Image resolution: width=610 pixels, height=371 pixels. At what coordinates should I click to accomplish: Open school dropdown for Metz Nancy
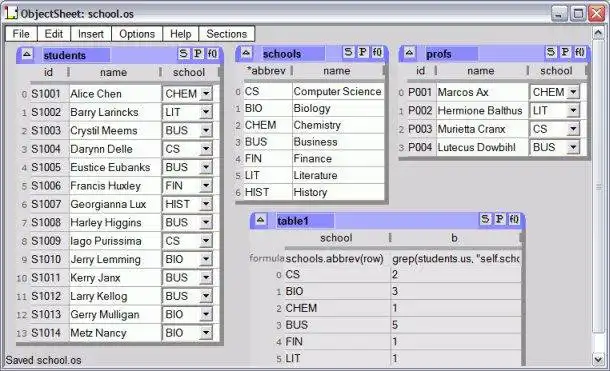206,332
